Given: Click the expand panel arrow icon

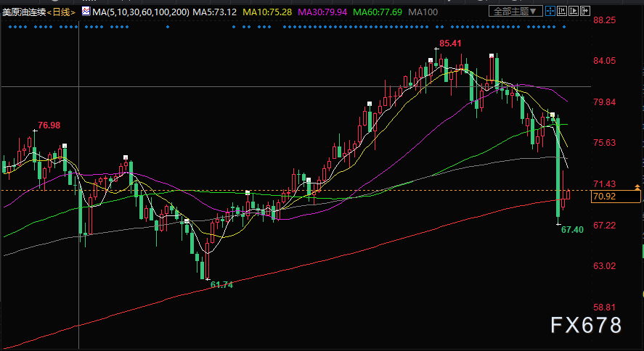Looking at the screenshot, I should (585, 11).
